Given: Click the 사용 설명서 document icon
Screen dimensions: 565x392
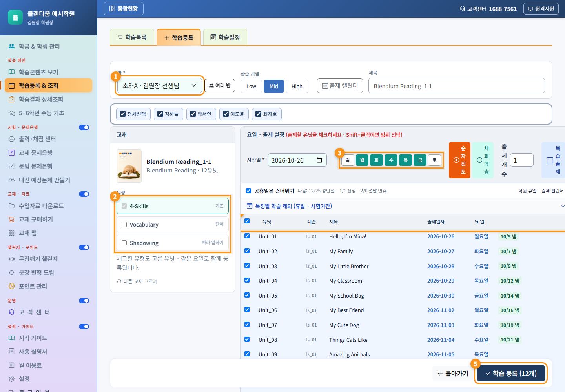Looking at the screenshot, I should tap(12, 352).
